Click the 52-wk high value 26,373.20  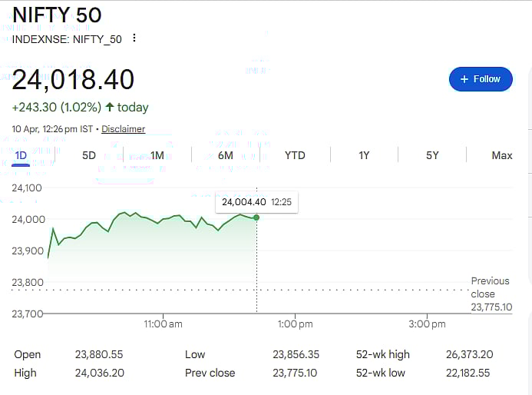469,354
